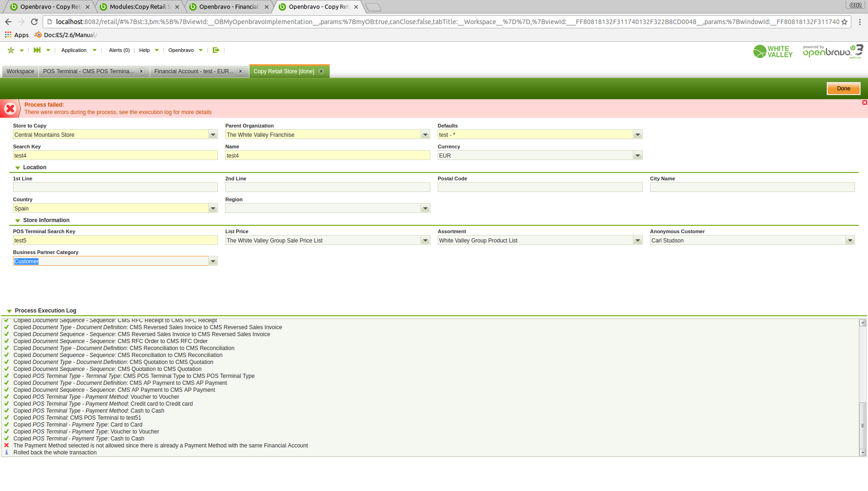Screen dimensions: 868x491
Task: Expand the Country dropdown list
Action: 213,209
